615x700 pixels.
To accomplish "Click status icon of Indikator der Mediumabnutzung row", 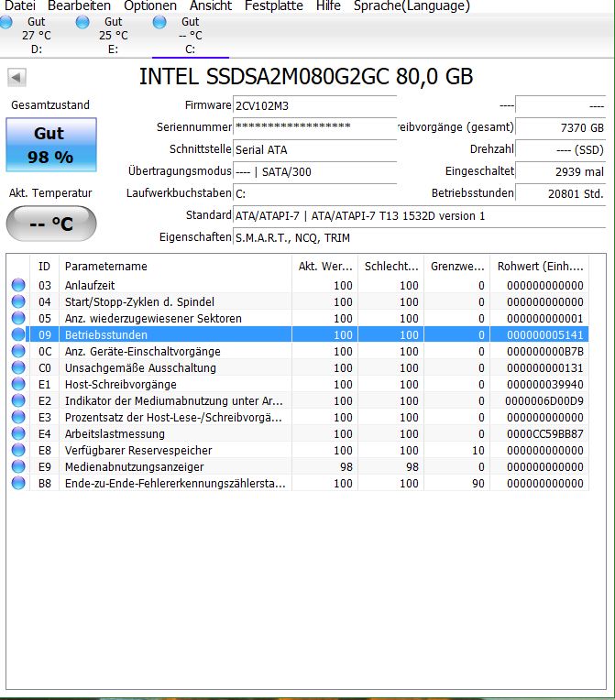I will [18, 400].
